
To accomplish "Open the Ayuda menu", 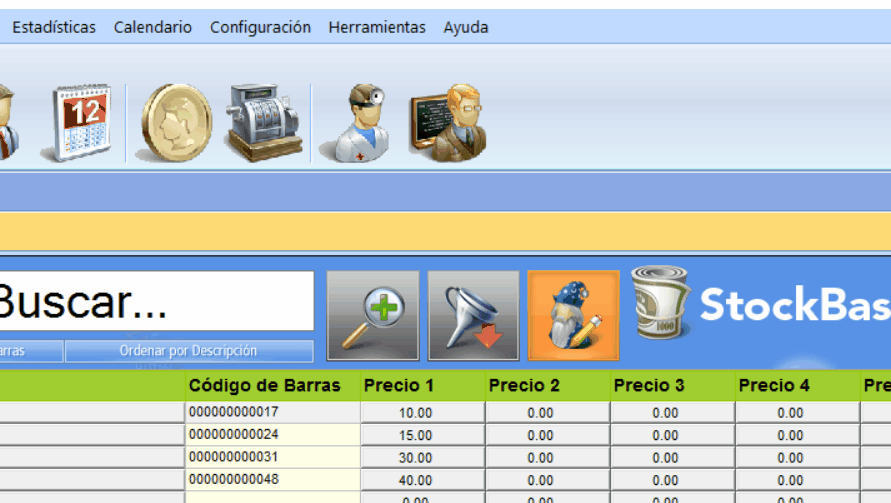I will click(466, 27).
